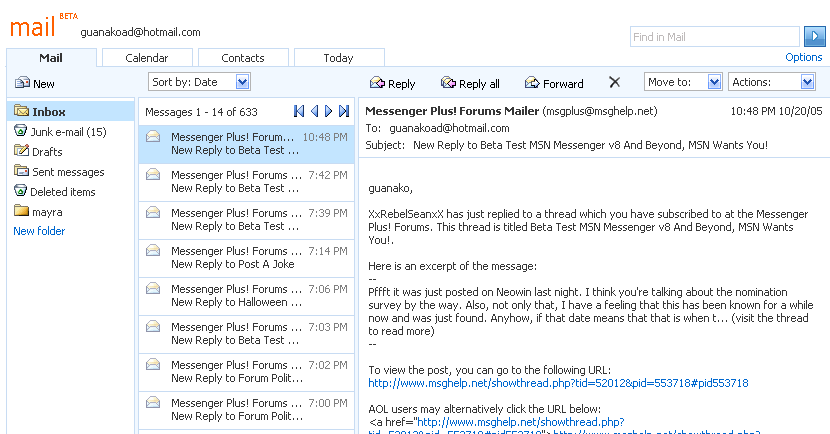This screenshot has height=434, width=830.
Task: Open the Drafts folder label
Action: tap(47, 152)
